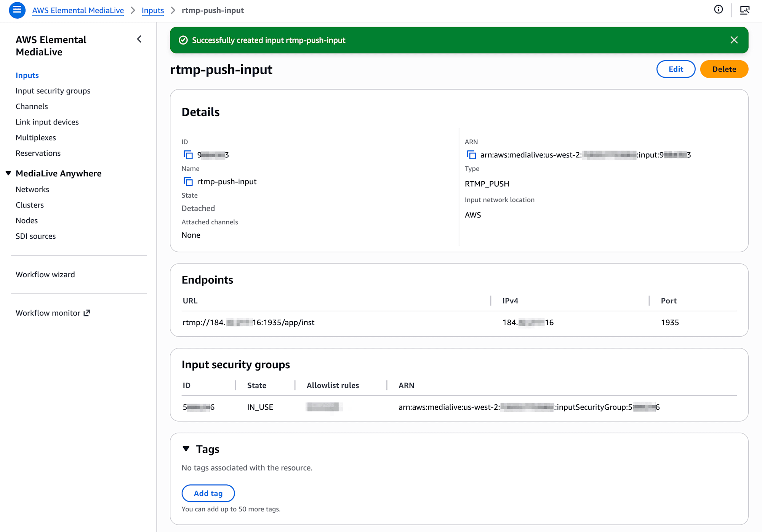Screen dimensions: 762x532
Task: Collapse the MediaLive Anywhere section
Action: pyautogui.click(x=8, y=173)
